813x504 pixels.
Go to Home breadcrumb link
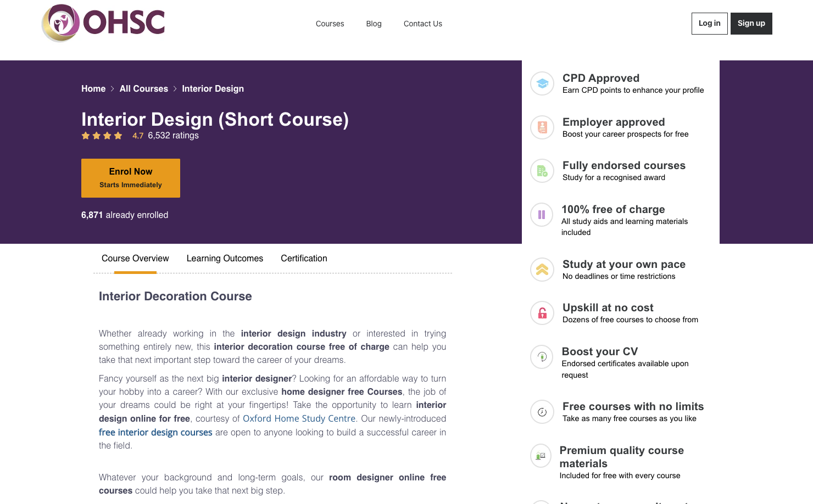pyautogui.click(x=93, y=89)
